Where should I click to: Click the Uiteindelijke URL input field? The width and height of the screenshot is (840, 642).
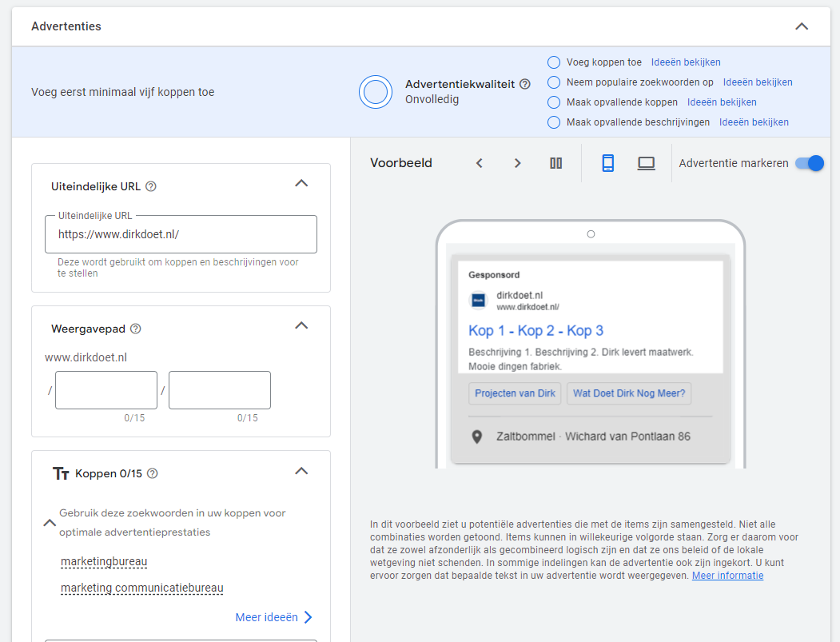pos(181,235)
